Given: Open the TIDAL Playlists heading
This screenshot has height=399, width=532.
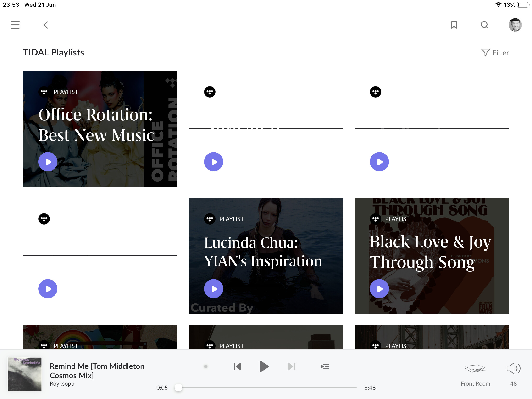Looking at the screenshot, I should coord(53,52).
